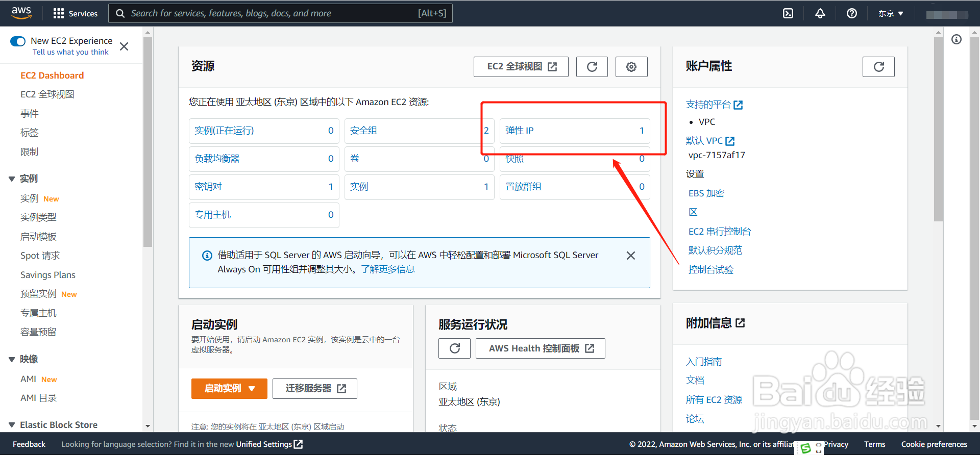Refresh the 服务运行状况 panel
This screenshot has width=980, height=455.
[454, 348]
